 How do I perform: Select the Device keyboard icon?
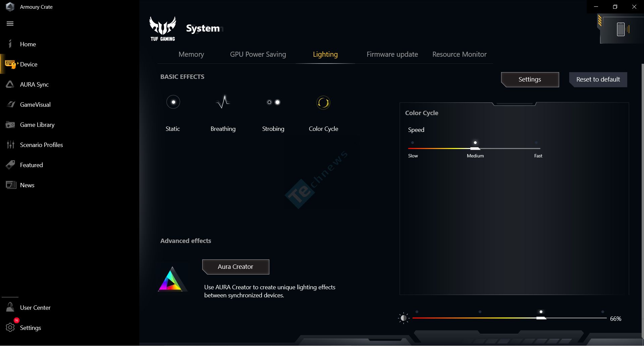pyautogui.click(x=10, y=64)
